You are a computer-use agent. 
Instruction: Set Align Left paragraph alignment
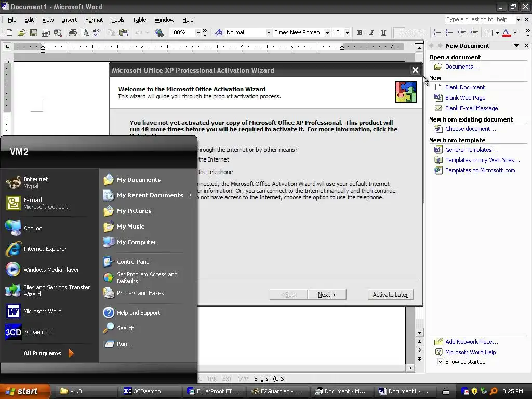pyautogui.click(x=398, y=33)
